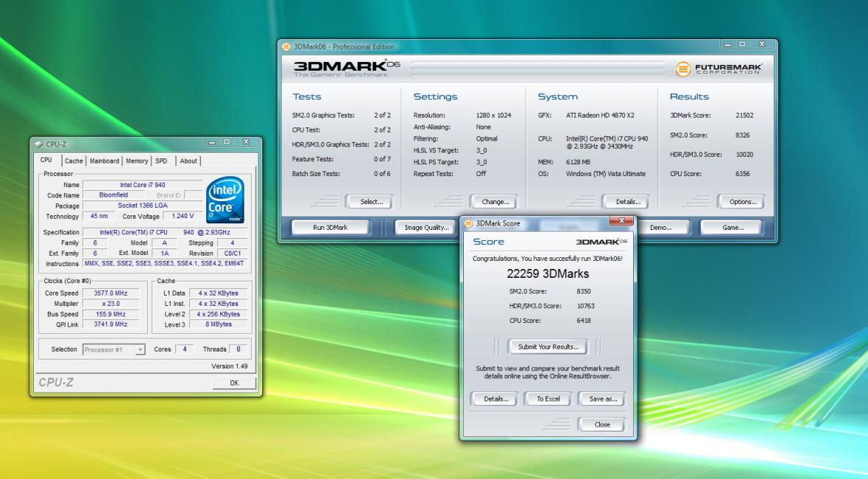Click the OS value Windows (TM) Vista Ultimate
Image resolution: width=868 pixels, height=479 pixels.
click(x=606, y=173)
